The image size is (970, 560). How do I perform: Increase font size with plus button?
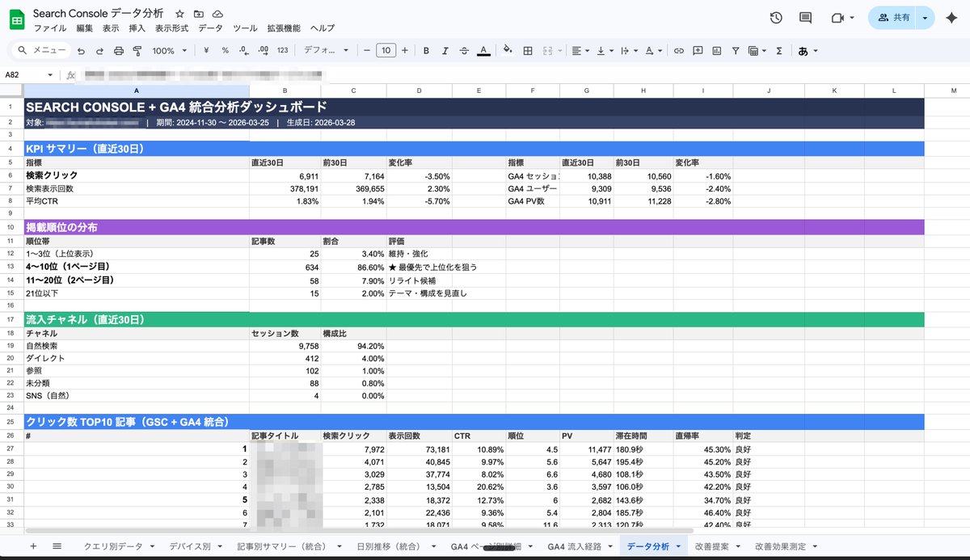(x=405, y=50)
